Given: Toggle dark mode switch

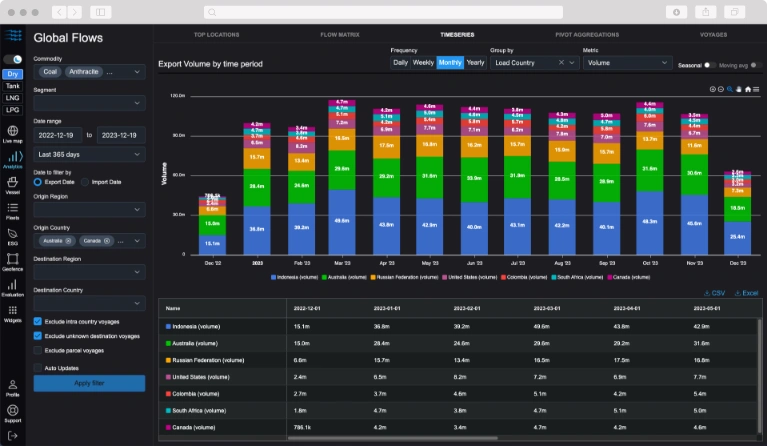Looking at the screenshot, I should (x=13, y=60).
